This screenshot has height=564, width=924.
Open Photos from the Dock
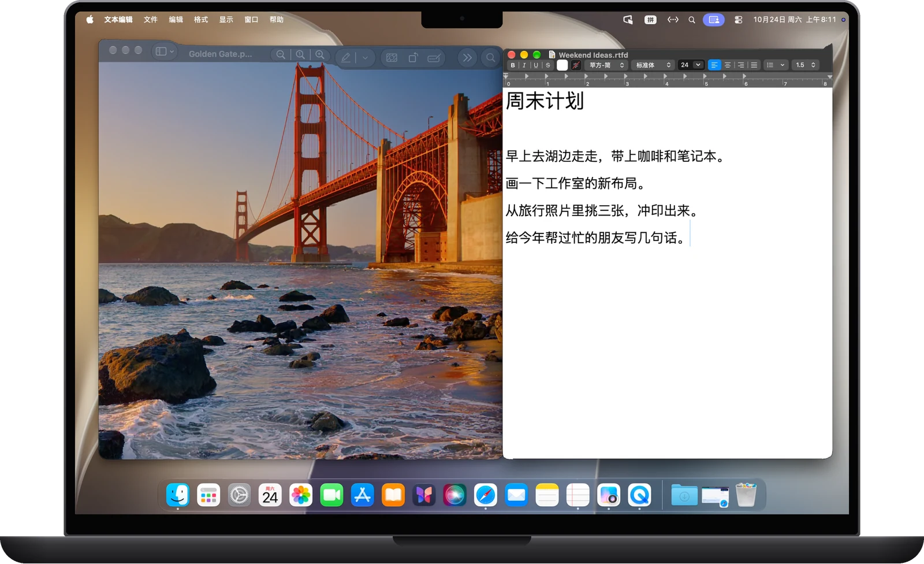(301, 495)
